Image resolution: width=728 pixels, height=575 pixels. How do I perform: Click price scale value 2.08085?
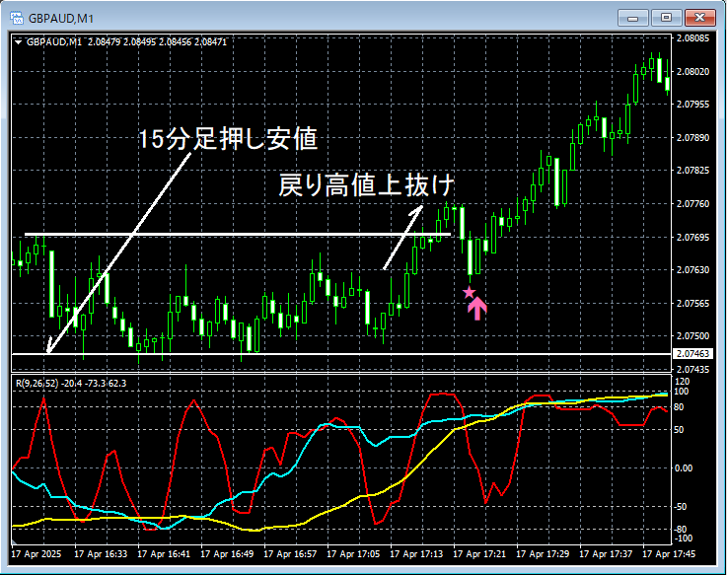(x=693, y=38)
